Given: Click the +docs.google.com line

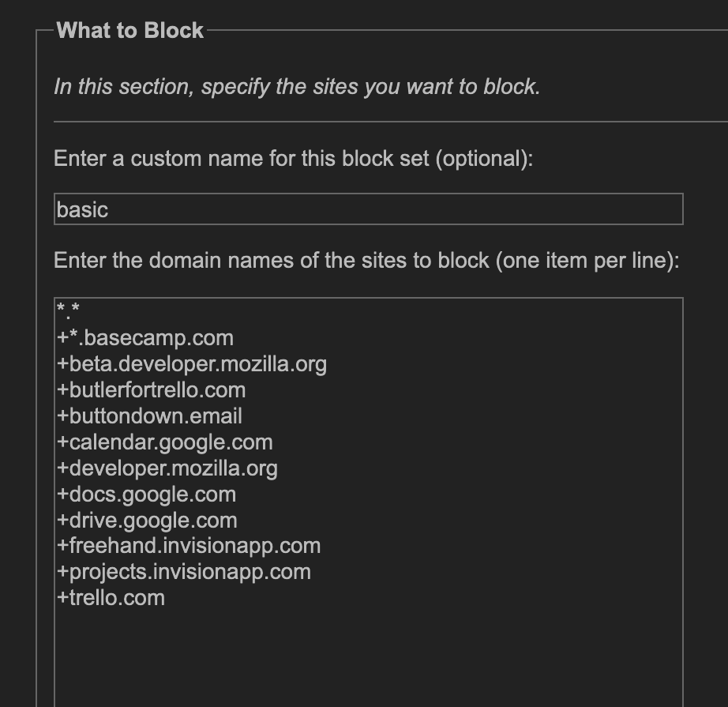Looking at the screenshot, I should tap(146, 494).
